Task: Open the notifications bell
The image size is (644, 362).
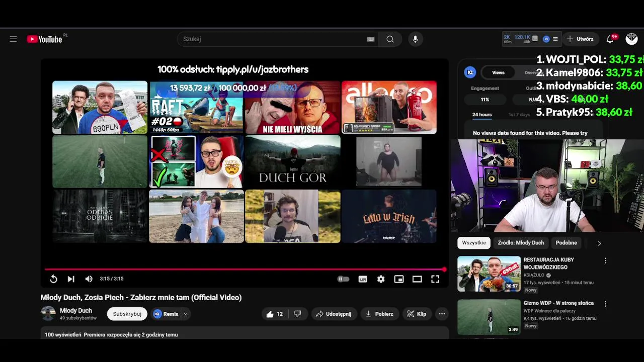Action: (x=610, y=39)
